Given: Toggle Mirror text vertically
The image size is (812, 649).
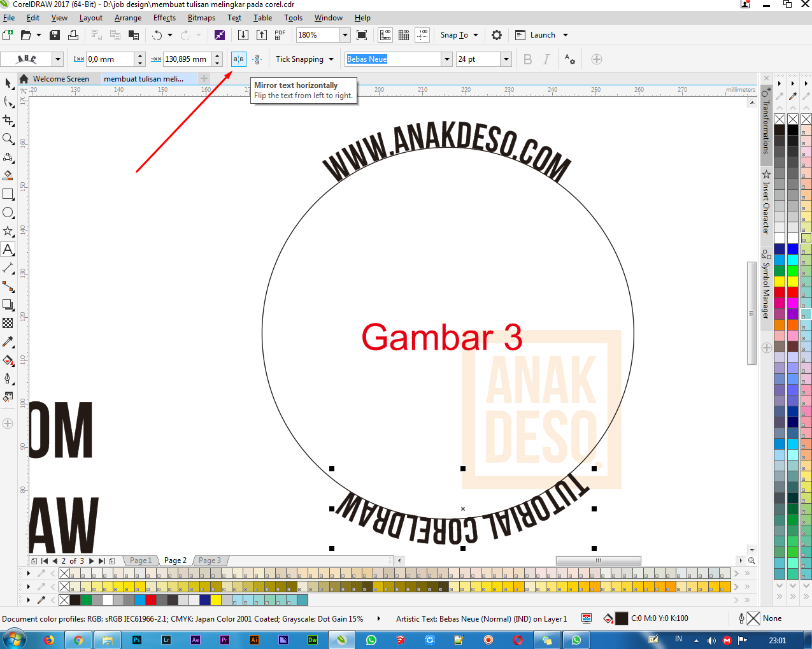Looking at the screenshot, I should click(257, 59).
